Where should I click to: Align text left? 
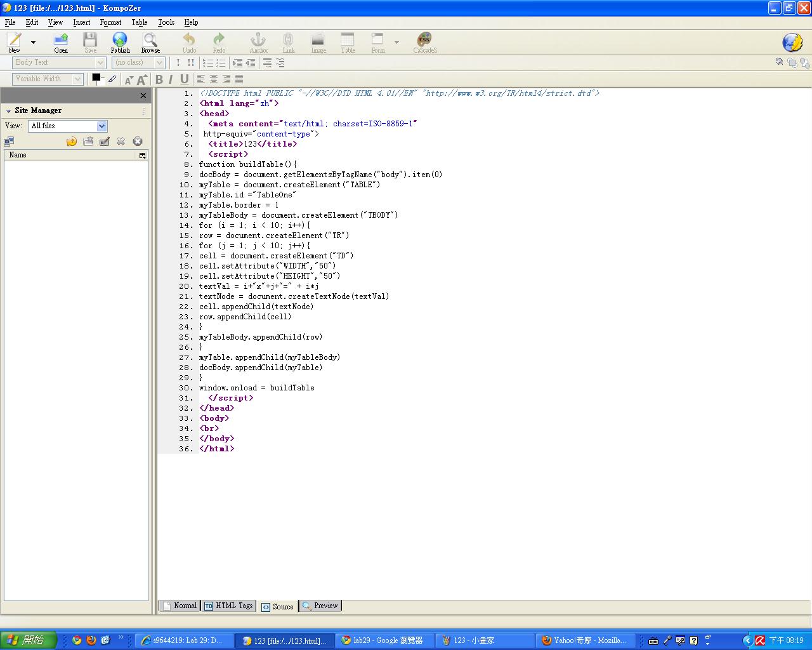click(201, 79)
